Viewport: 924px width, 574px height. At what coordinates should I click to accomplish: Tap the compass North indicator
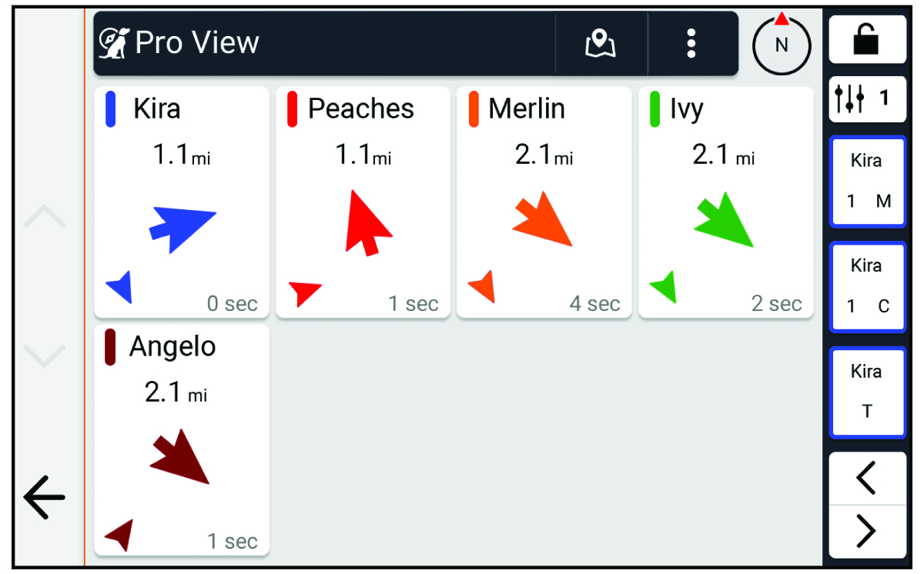781,45
